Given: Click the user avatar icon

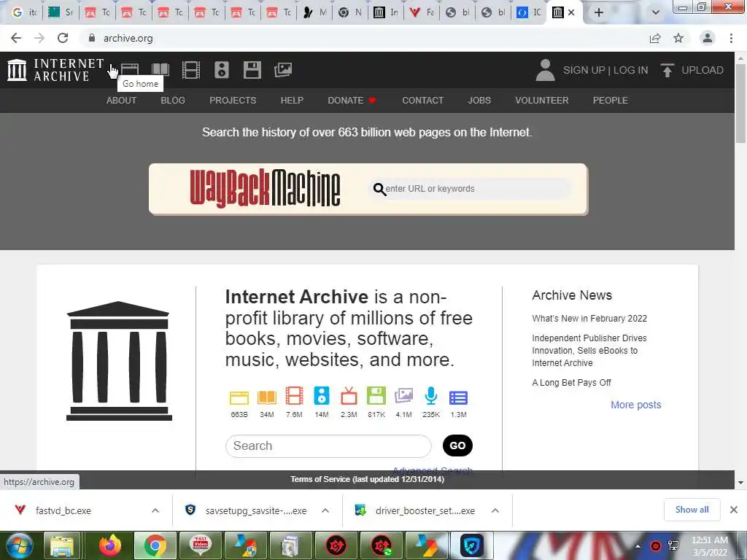Looking at the screenshot, I should [x=545, y=70].
